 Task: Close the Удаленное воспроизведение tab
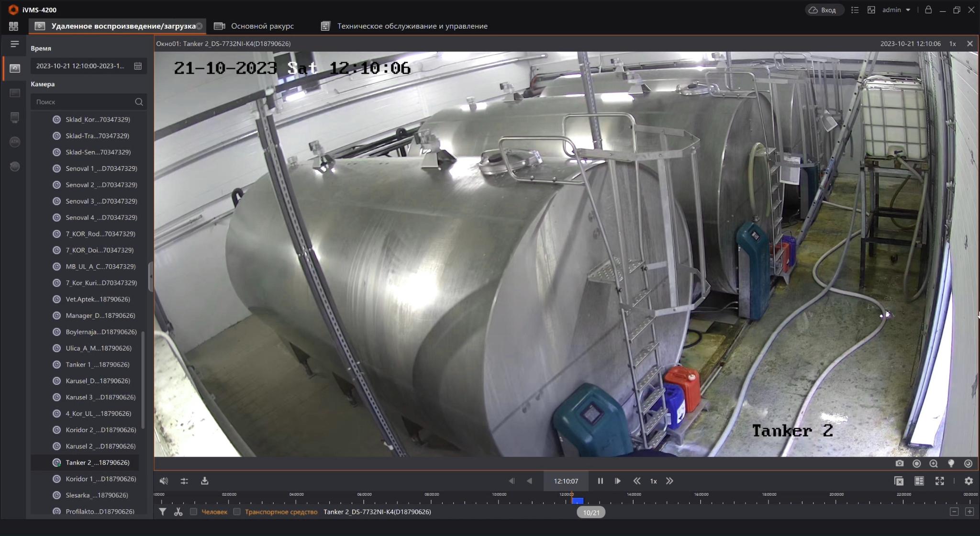200,26
